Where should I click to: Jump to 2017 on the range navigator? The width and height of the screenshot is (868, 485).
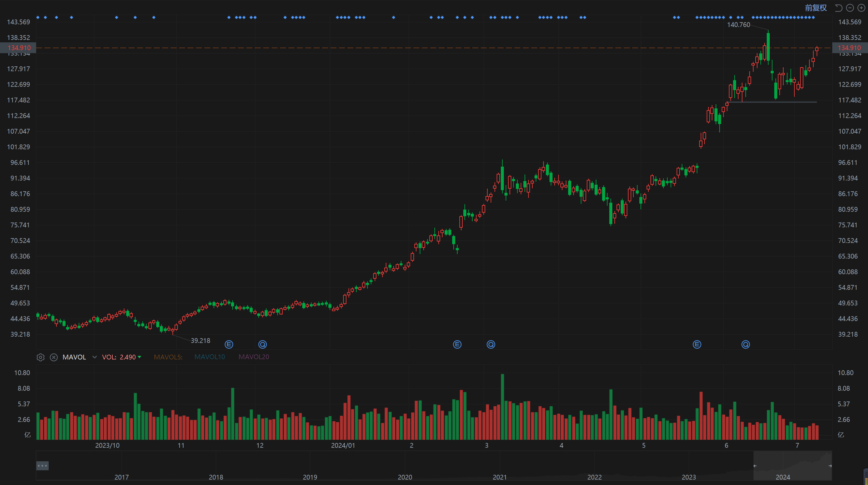tap(121, 477)
